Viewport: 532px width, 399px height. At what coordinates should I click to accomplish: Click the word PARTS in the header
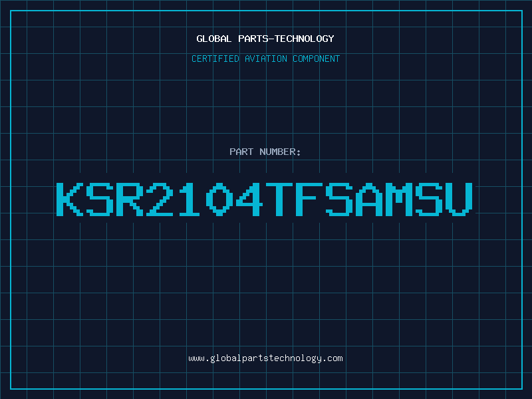pos(253,39)
